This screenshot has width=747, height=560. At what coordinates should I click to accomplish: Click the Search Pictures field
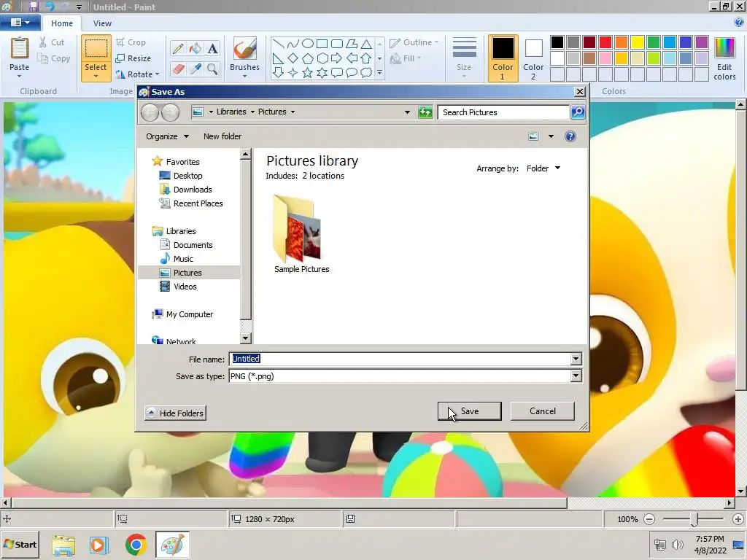[503, 112]
